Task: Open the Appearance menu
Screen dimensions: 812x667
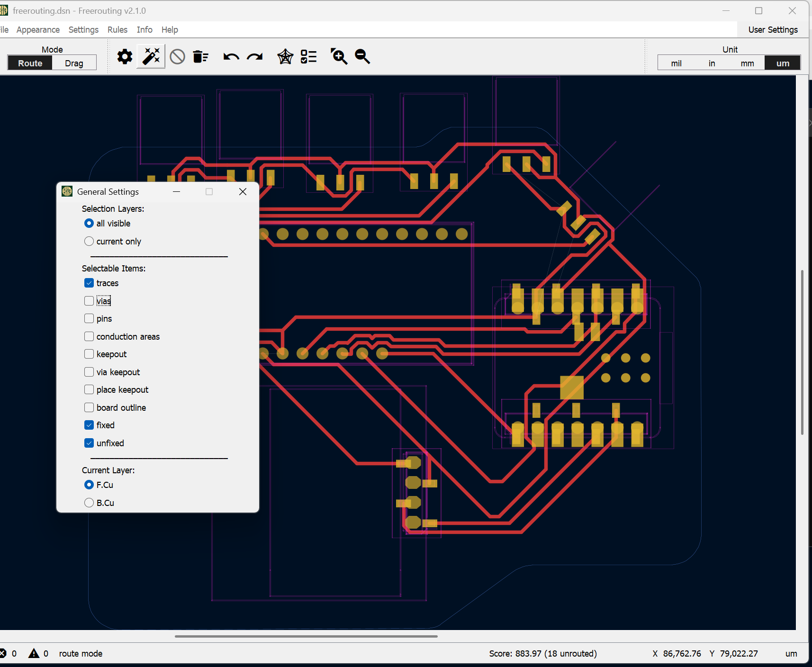Action: tap(38, 30)
